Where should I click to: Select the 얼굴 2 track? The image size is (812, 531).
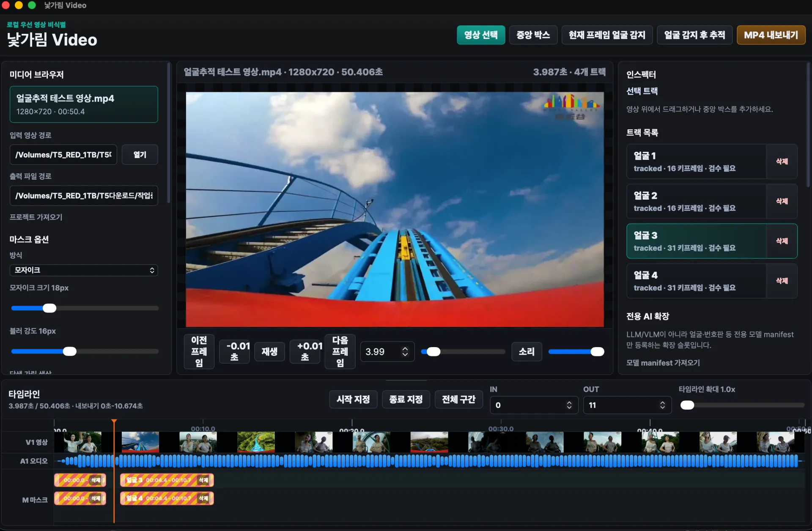(696, 201)
